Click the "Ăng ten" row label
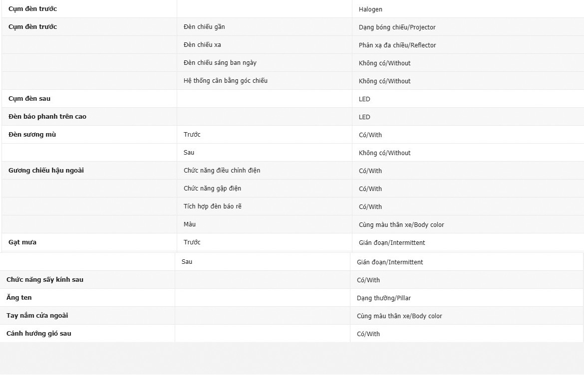 click(x=19, y=298)
